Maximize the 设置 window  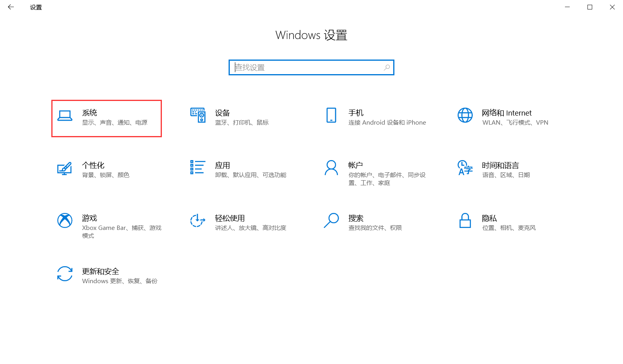pyautogui.click(x=590, y=7)
